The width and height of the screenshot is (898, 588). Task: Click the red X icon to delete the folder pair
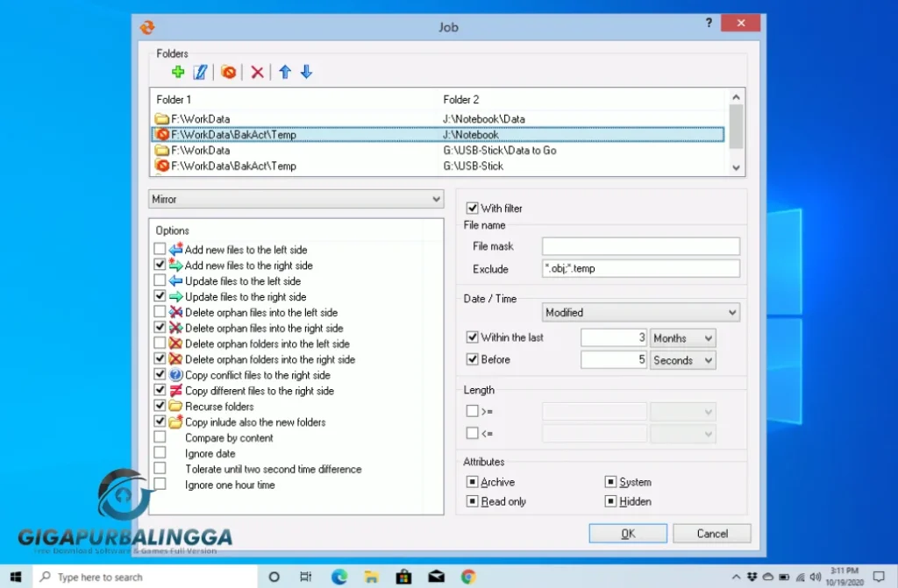point(257,72)
